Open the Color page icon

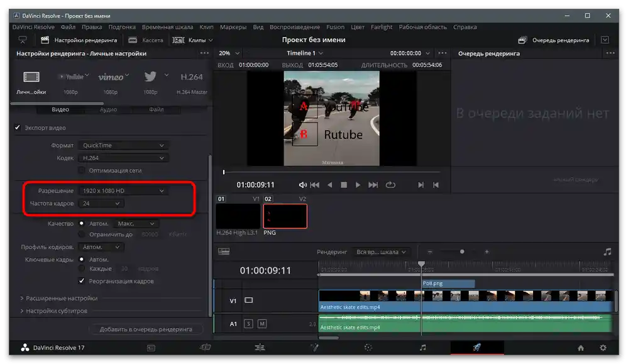368,348
